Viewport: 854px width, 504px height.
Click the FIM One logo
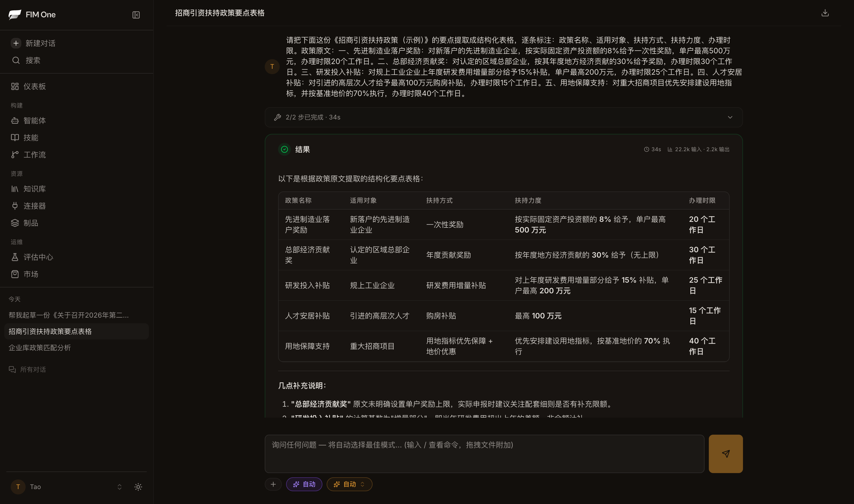pyautogui.click(x=32, y=15)
